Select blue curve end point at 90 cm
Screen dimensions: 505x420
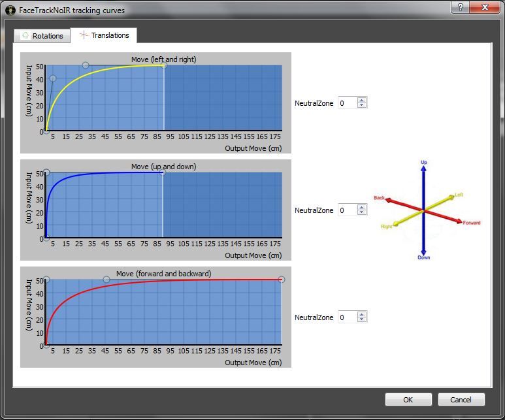click(x=163, y=172)
